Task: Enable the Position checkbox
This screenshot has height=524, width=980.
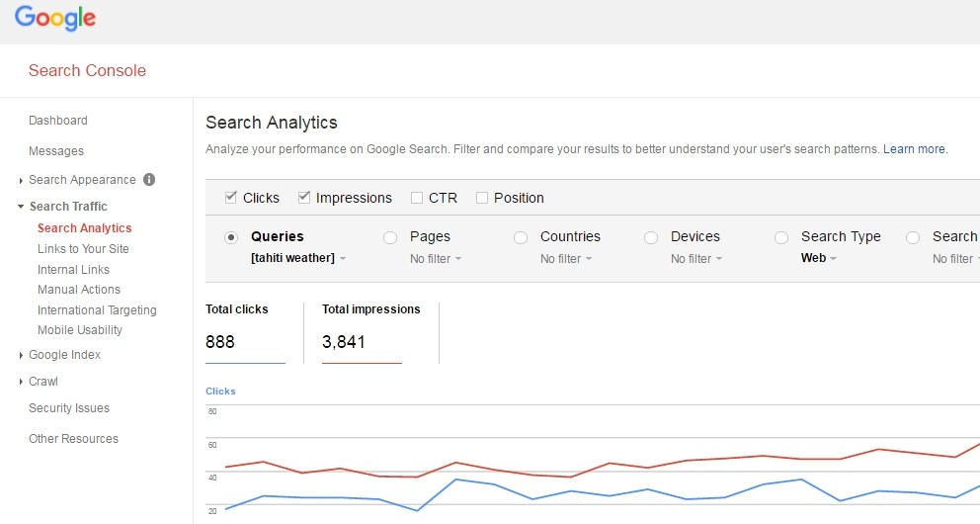Action: (x=482, y=198)
